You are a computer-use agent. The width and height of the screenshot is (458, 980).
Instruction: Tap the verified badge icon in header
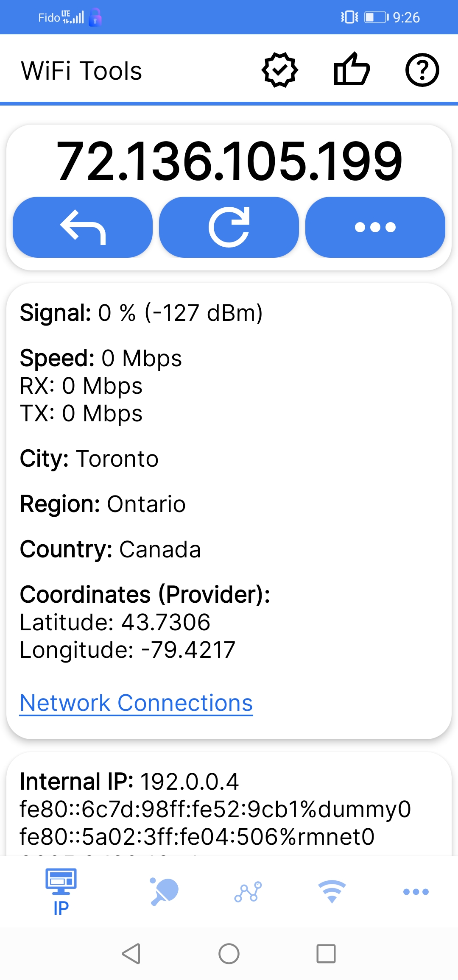[x=280, y=70]
